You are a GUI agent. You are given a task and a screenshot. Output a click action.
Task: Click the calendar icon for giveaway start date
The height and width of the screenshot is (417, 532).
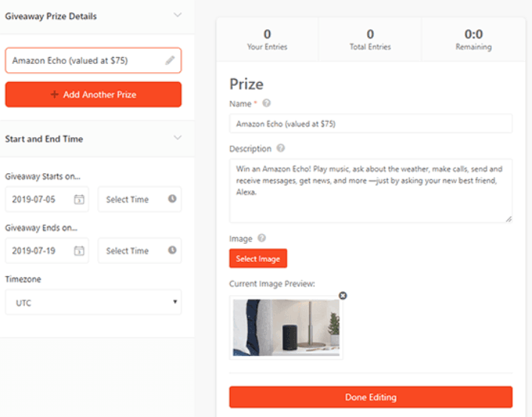[78, 199]
